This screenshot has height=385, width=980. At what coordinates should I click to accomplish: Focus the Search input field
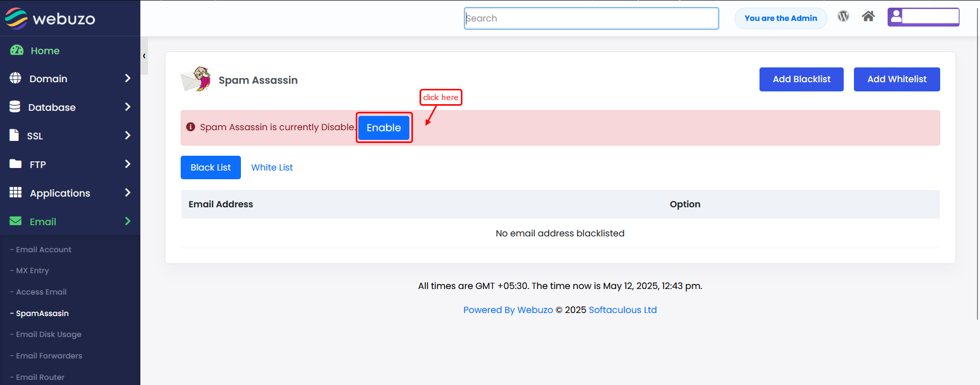592,18
